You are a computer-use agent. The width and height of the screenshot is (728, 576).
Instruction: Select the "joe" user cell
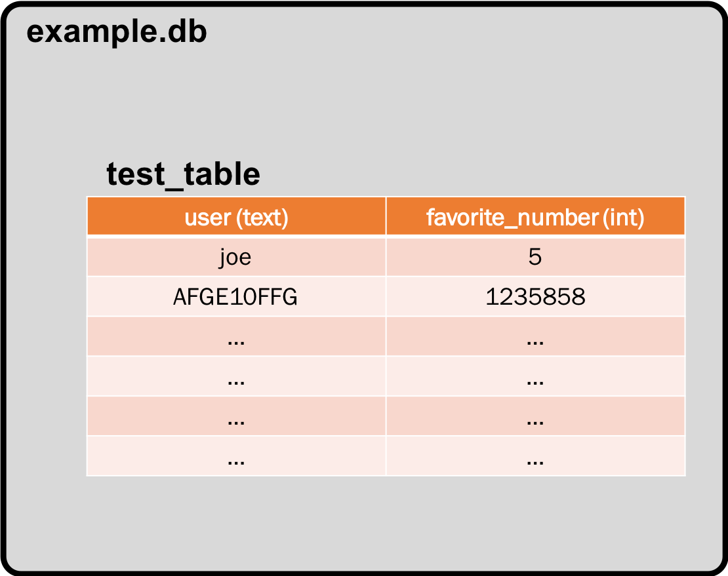[x=235, y=258]
